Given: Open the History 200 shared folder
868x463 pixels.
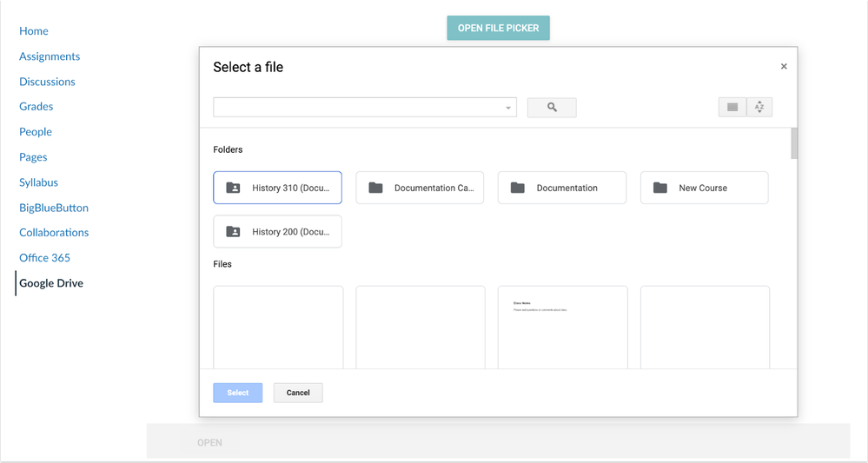Looking at the screenshot, I should coord(277,231).
